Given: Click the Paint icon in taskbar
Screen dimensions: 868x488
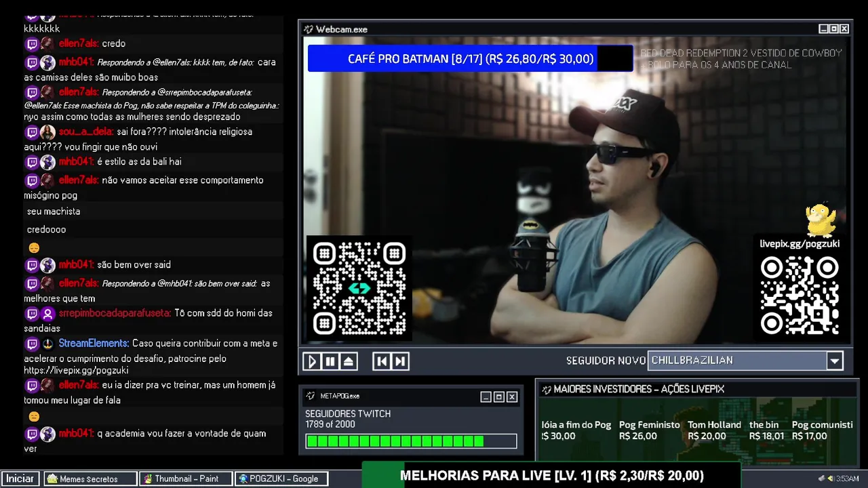Looking at the screenshot, I should pyautogui.click(x=148, y=479).
